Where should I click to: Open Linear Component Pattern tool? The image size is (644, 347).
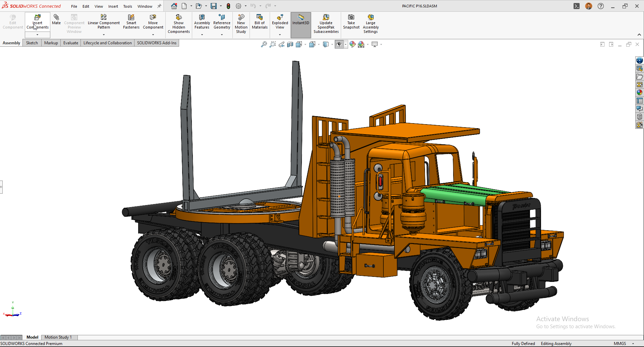(104, 22)
